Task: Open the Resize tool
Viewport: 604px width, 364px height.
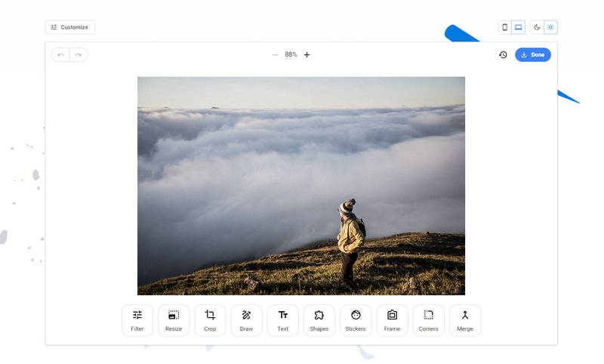Action: (174, 320)
